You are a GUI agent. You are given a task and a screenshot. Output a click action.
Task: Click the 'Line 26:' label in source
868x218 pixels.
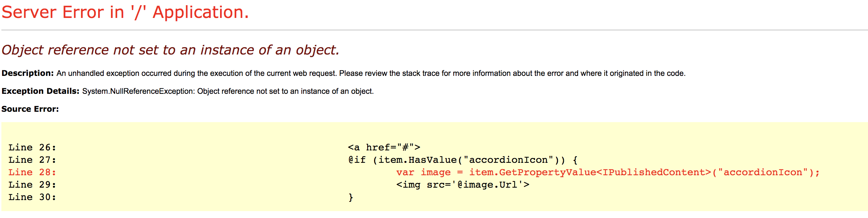(32, 147)
